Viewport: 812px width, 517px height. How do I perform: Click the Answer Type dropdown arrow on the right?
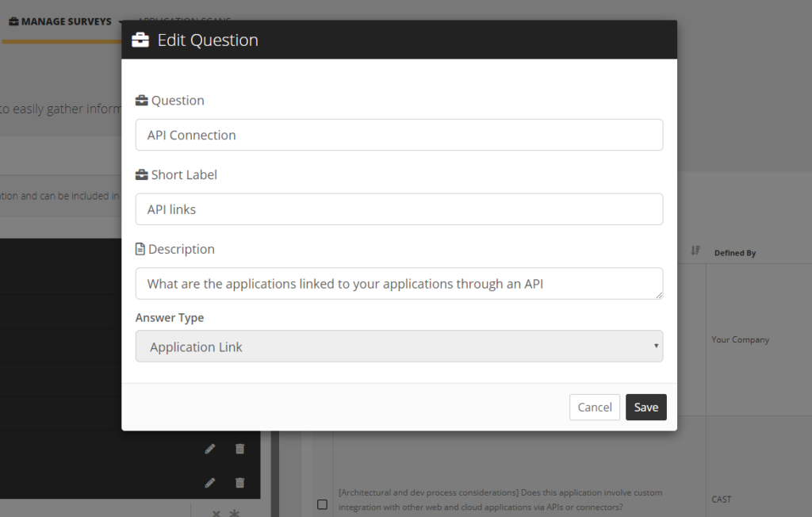pyautogui.click(x=656, y=347)
